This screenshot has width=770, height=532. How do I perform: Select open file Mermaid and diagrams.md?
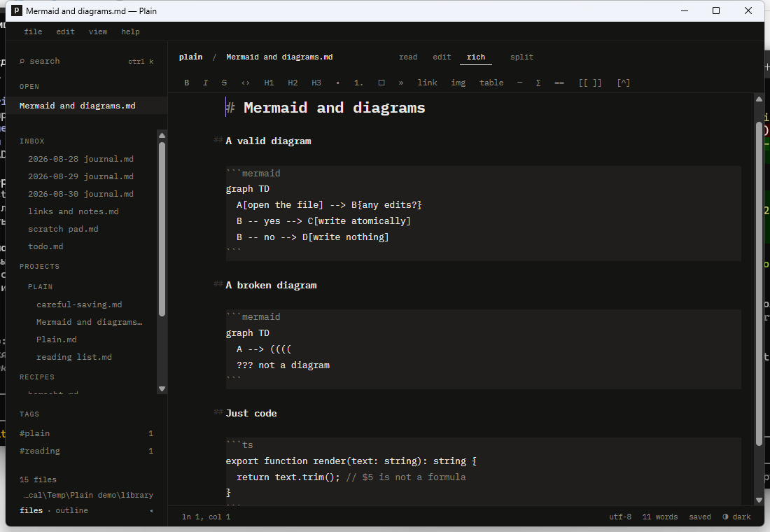pyautogui.click(x=86, y=106)
